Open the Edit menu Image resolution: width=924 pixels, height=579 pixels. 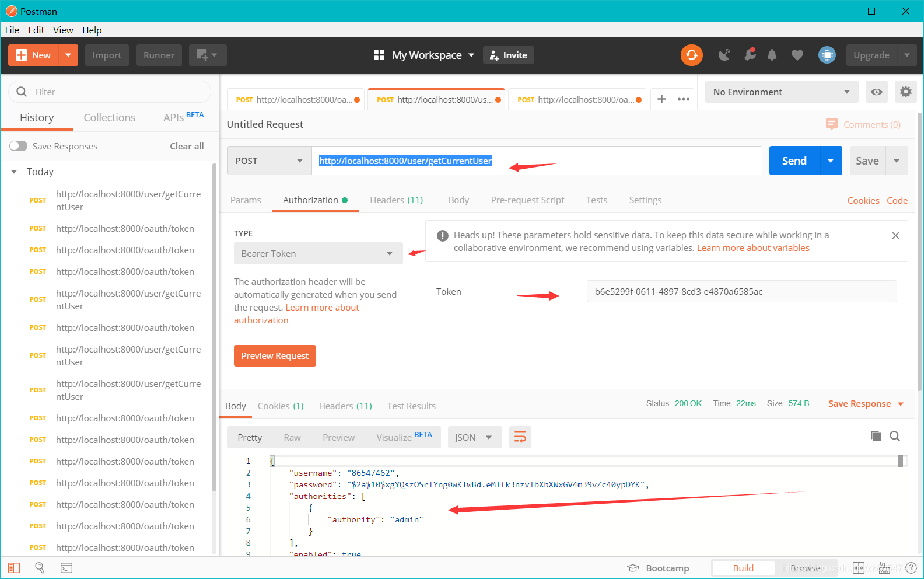[x=36, y=30]
